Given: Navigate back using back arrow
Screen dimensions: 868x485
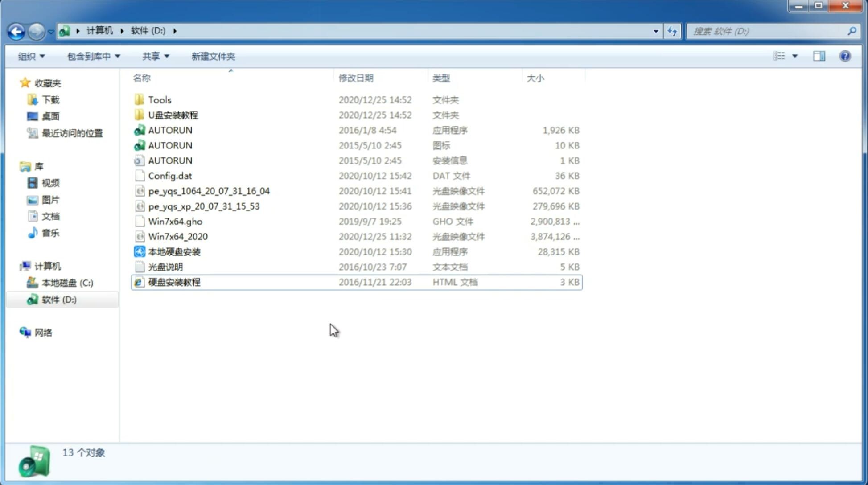Looking at the screenshot, I should click(16, 30).
